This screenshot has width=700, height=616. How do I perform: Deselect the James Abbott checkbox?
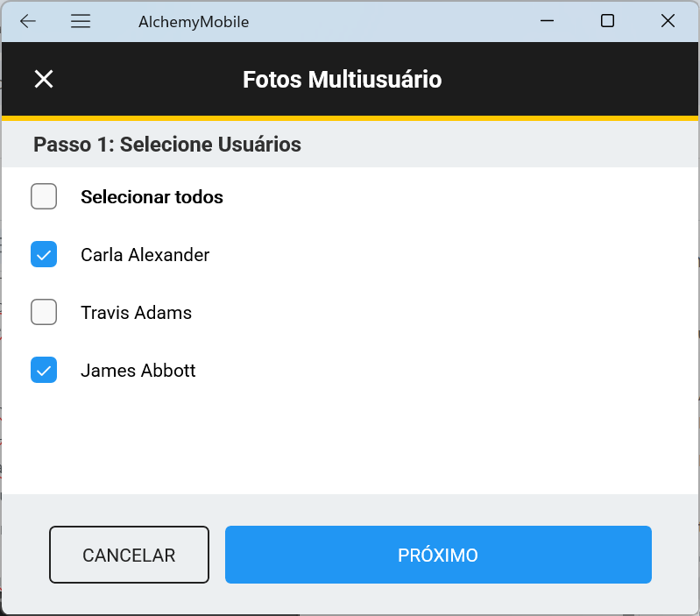click(44, 370)
